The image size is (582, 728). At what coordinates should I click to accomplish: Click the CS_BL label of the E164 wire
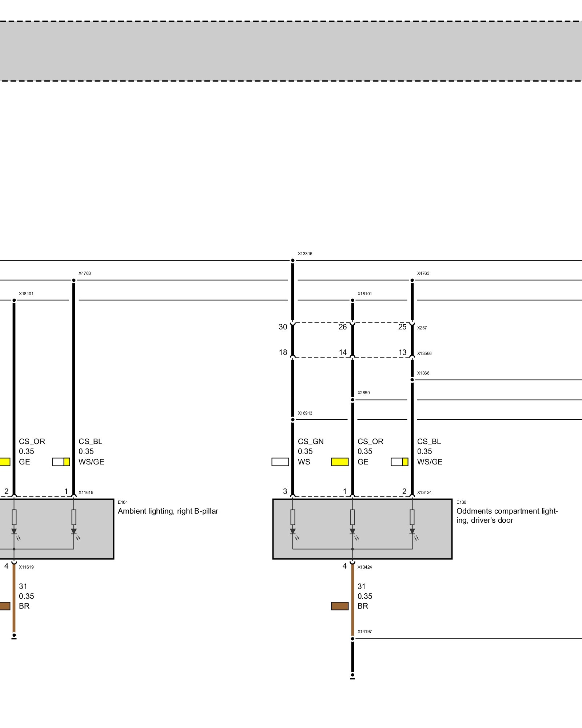click(x=90, y=442)
